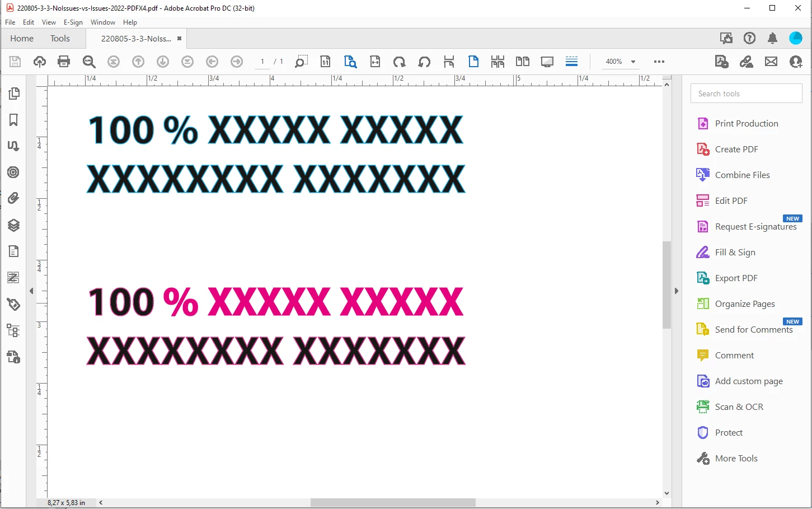Set actual size 1:1 view icon

coord(325,62)
